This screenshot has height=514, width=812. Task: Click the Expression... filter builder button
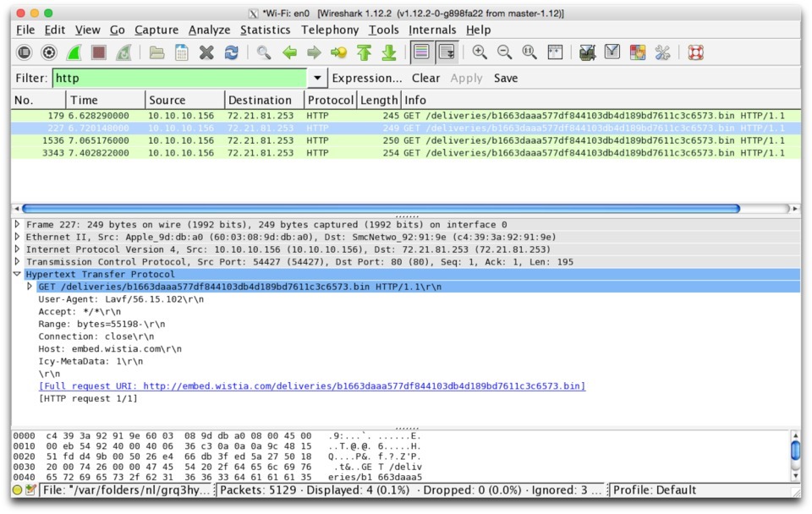point(368,78)
